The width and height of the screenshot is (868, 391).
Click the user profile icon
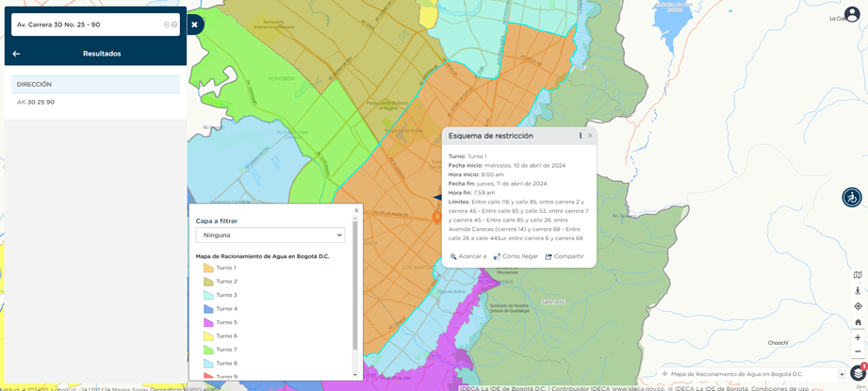(851, 16)
